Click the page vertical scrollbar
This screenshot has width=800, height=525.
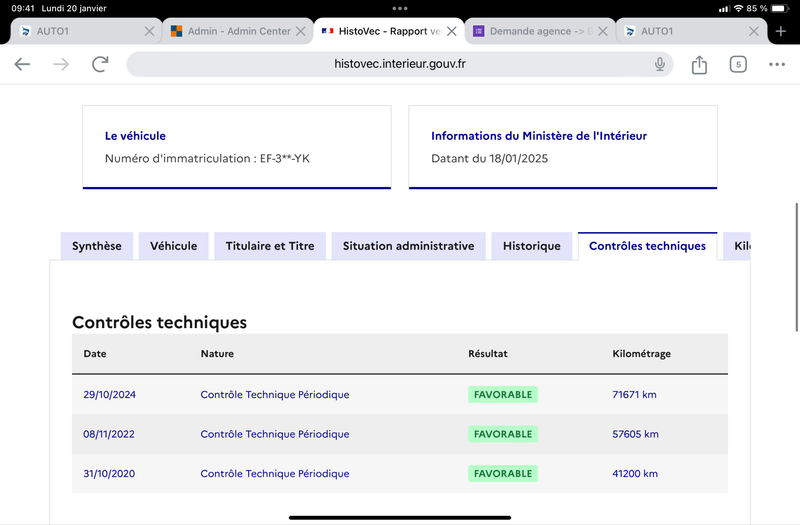click(x=796, y=267)
